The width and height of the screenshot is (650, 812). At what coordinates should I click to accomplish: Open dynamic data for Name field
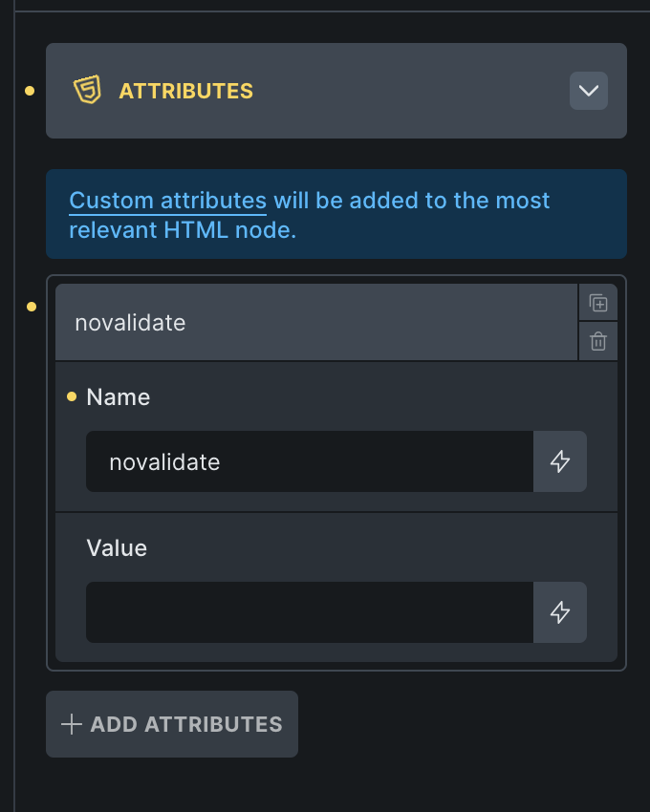tap(560, 461)
